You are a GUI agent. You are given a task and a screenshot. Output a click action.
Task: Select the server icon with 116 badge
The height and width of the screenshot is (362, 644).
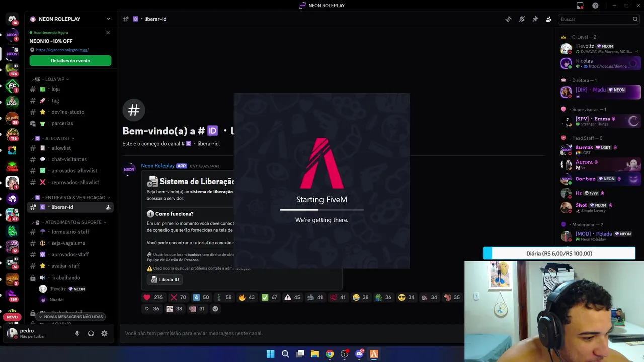[x=12, y=134]
